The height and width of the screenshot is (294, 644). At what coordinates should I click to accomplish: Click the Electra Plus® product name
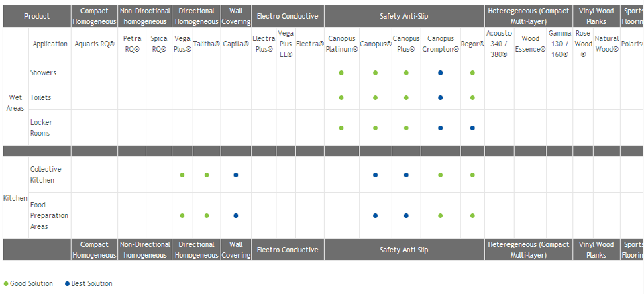pos(264,44)
